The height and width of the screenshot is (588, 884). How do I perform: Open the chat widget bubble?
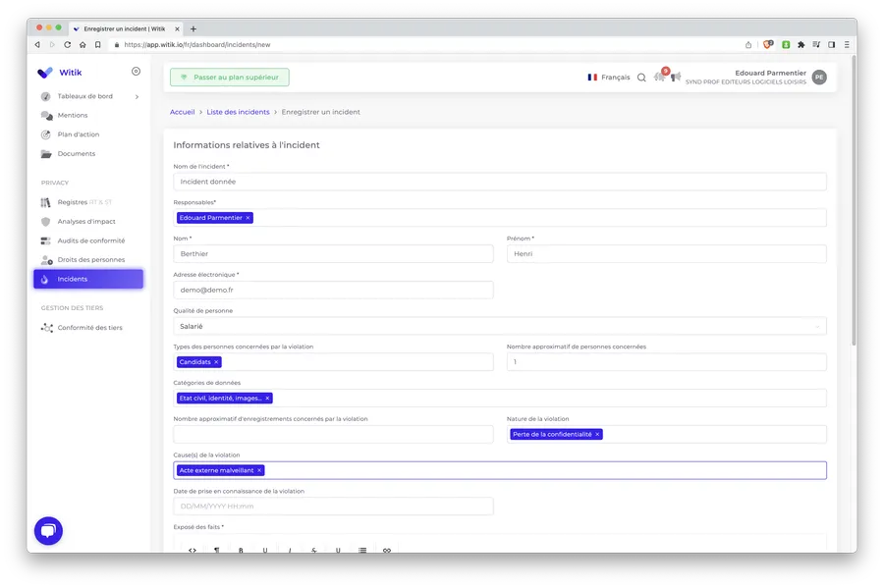pyautogui.click(x=48, y=530)
